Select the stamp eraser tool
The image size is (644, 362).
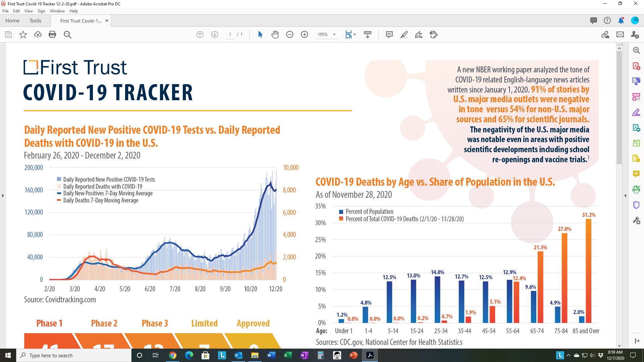434,35
